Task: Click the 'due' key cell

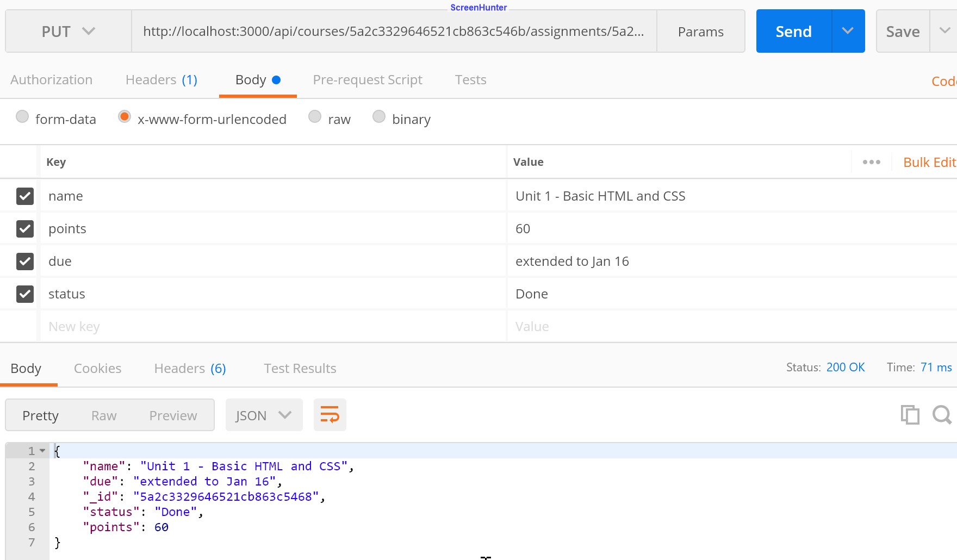Action: coord(273,262)
